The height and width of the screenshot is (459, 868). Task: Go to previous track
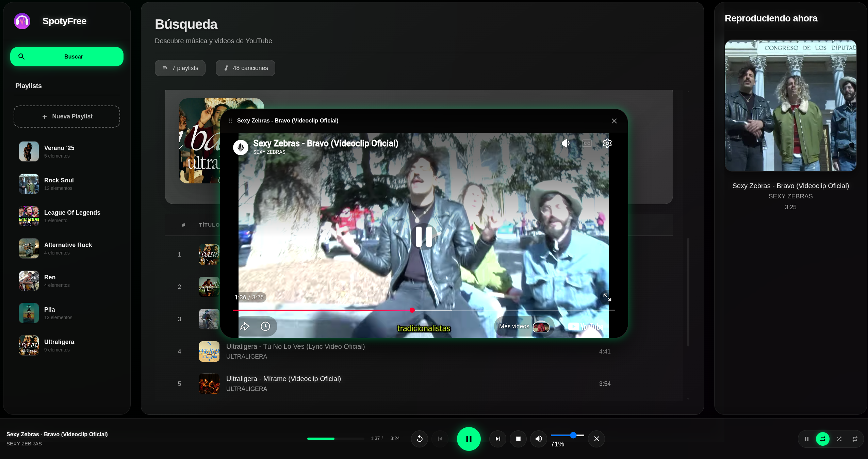pos(440,439)
